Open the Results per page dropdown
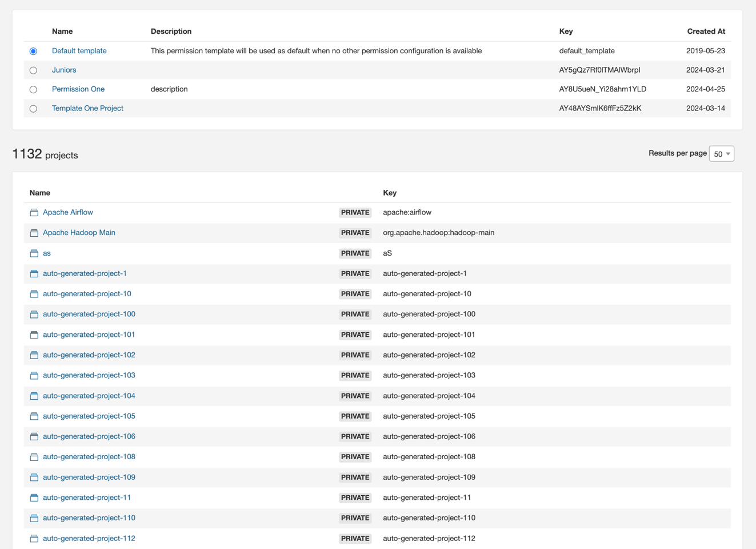The width and height of the screenshot is (756, 549). pyautogui.click(x=721, y=154)
